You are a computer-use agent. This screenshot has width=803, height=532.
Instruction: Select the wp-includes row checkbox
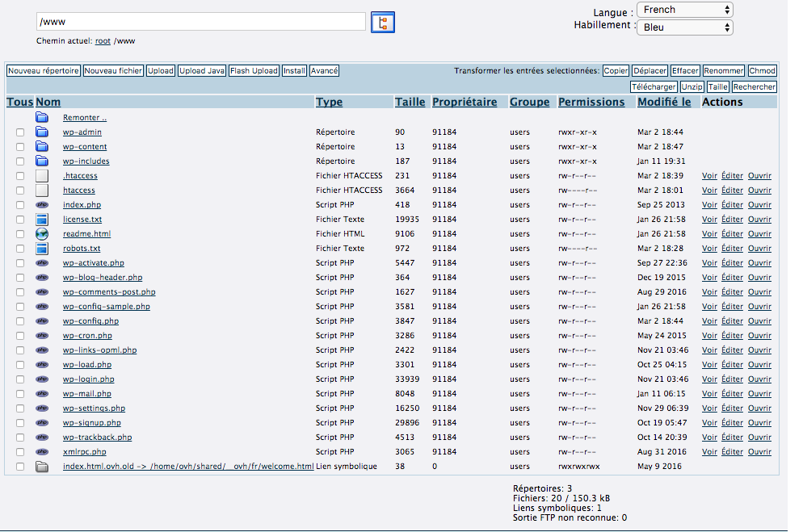[20, 161]
